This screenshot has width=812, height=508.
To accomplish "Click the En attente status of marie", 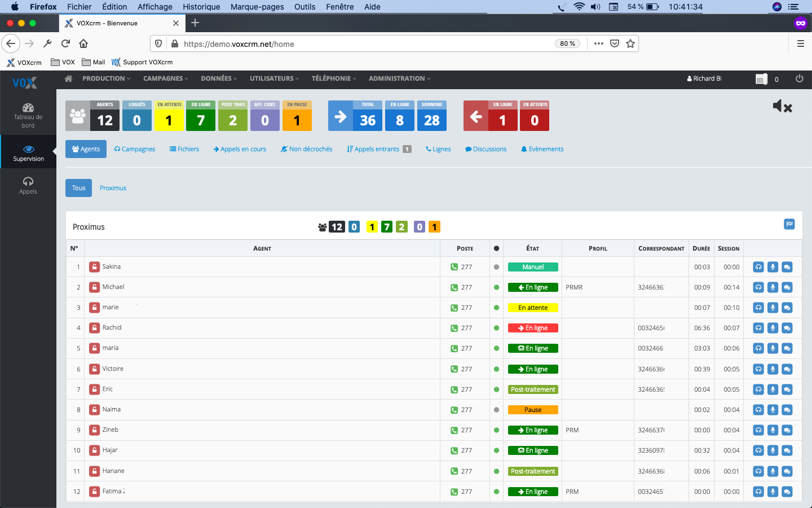I will pyautogui.click(x=533, y=308).
